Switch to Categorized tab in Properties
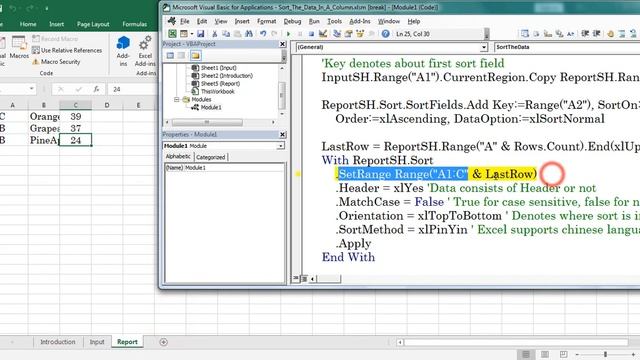Screen dimensions: 640x360 (211, 157)
